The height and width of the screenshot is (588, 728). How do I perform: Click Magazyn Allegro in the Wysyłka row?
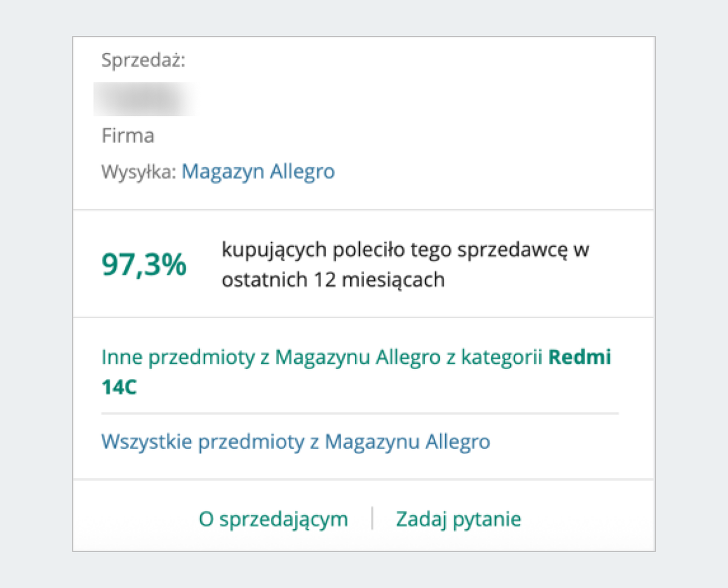coord(258,172)
